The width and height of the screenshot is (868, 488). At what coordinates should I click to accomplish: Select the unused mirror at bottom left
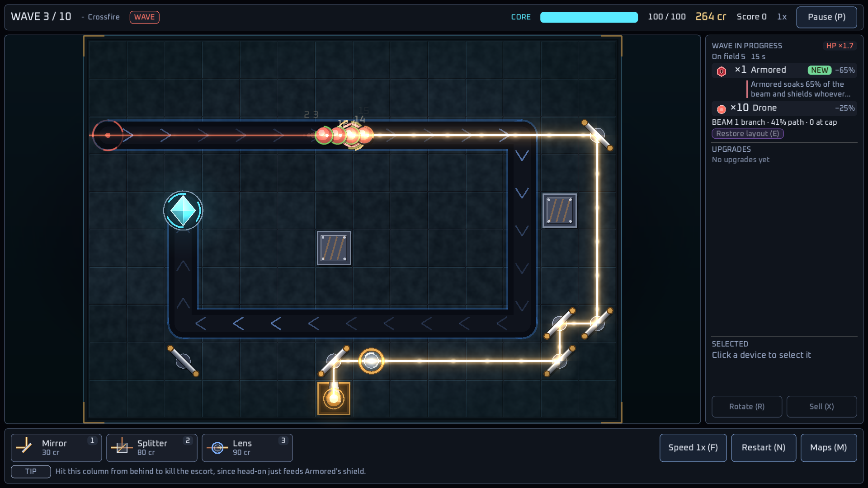coord(183,361)
